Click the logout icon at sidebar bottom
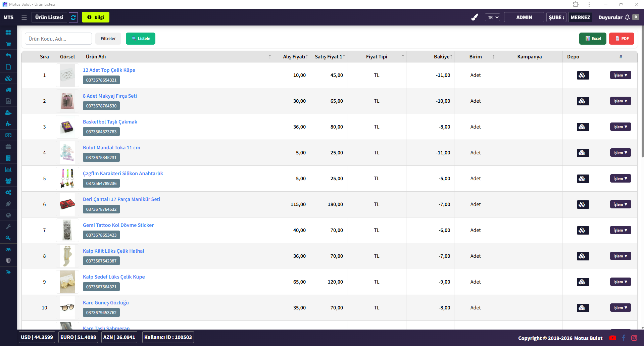644x346 pixels. [8, 272]
